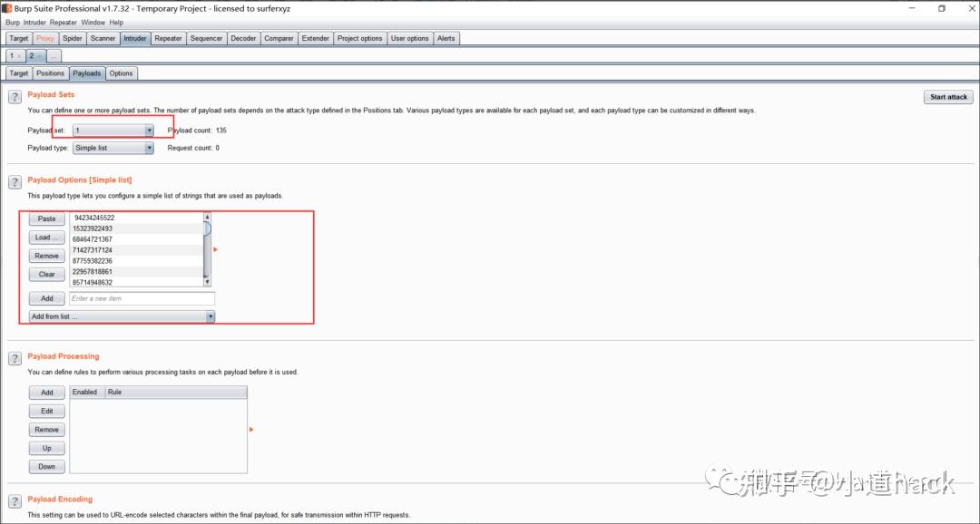The image size is (980, 524).
Task: Click Add button in Payload Processing
Action: (x=47, y=393)
